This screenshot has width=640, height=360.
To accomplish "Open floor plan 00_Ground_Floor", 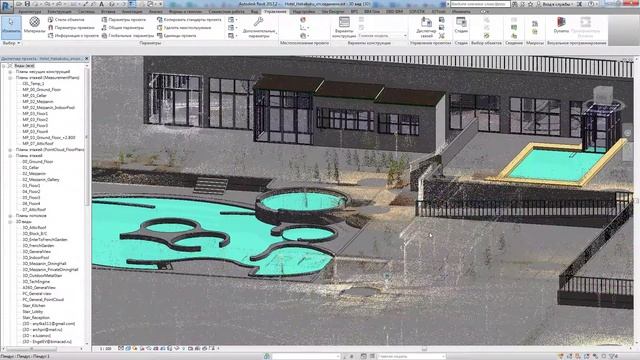I will [x=38, y=162].
